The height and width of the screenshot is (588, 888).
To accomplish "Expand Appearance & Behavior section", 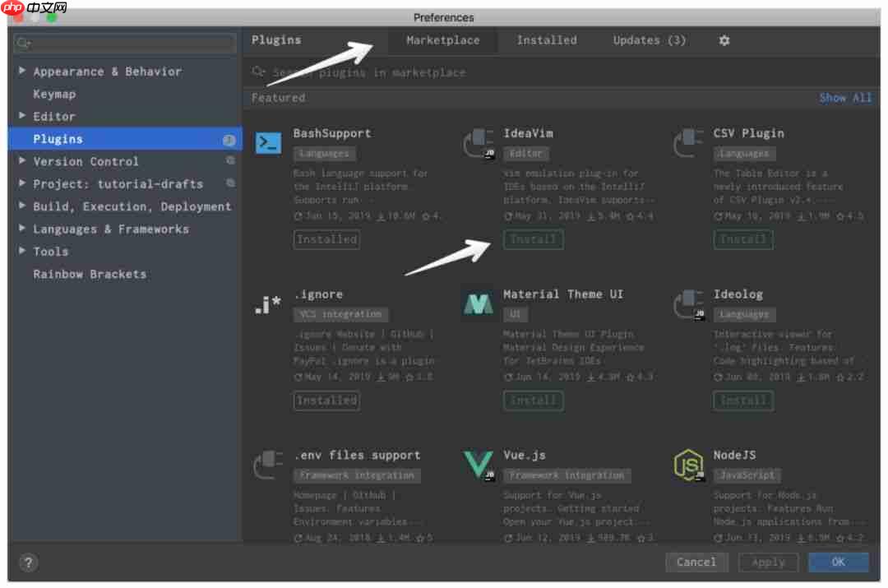I will click(21, 72).
